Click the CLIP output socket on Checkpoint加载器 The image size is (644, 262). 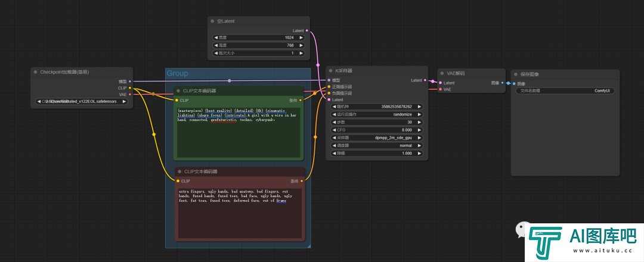tap(130, 88)
